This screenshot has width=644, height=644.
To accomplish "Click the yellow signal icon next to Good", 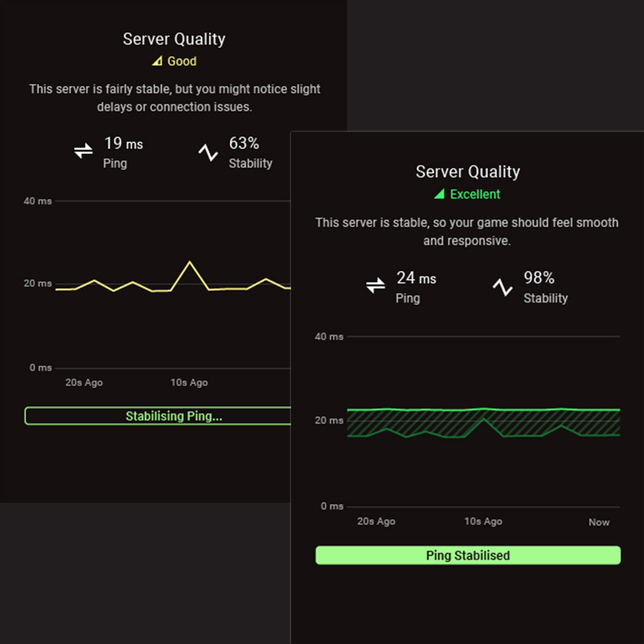I will [x=157, y=61].
